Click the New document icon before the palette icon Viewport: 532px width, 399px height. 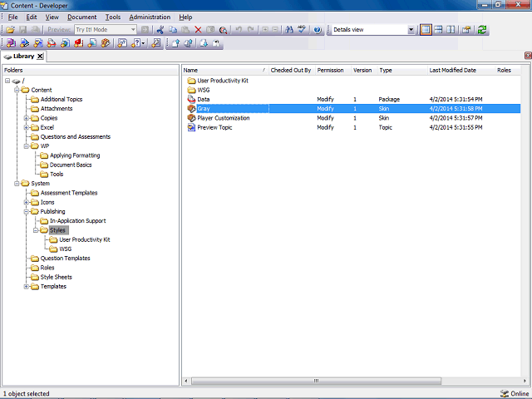[x=92, y=43]
